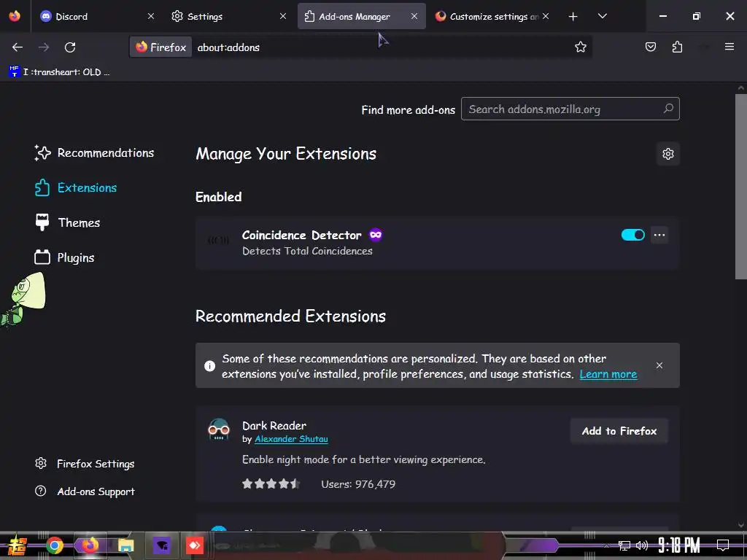
Task: Click the page vertical scrollbar thumb
Action: 741,186
